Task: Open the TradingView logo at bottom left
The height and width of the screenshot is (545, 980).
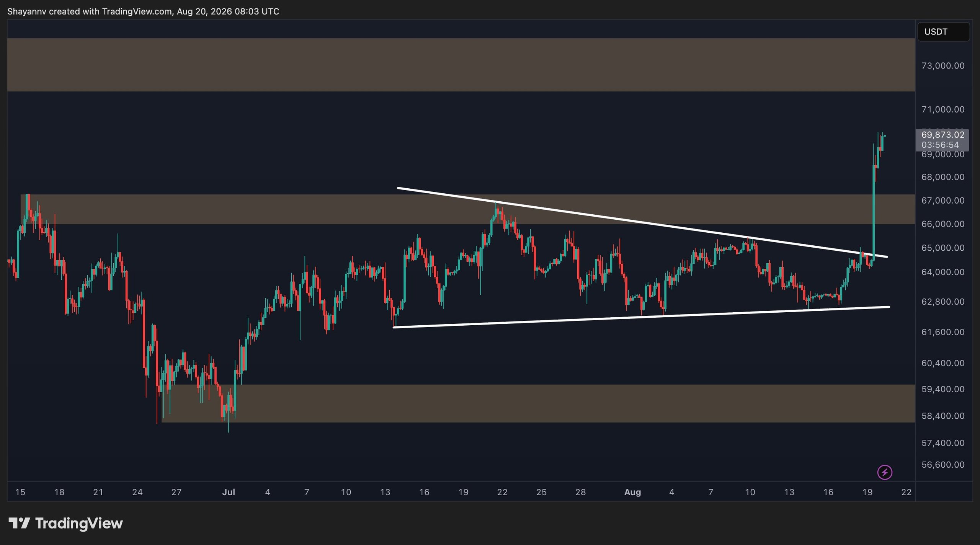Action: pos(65,523)
